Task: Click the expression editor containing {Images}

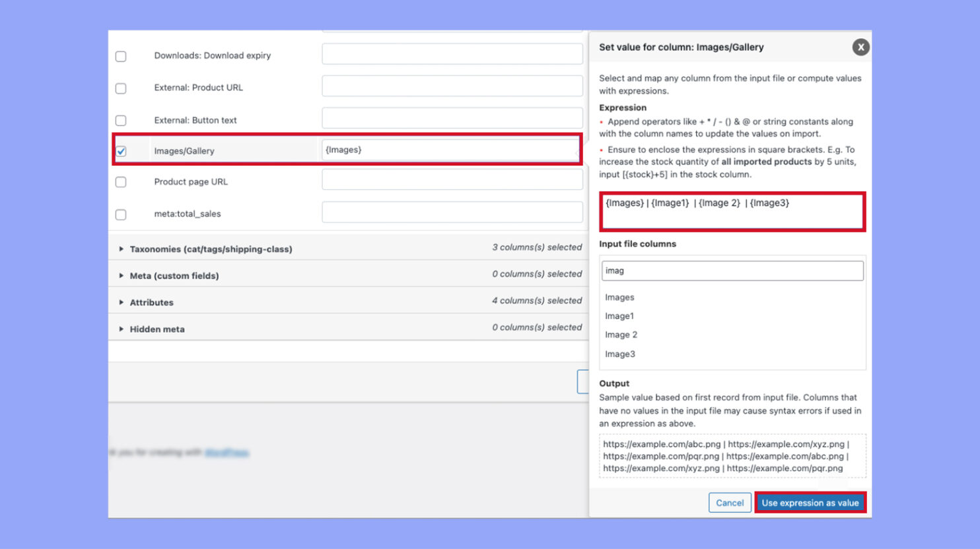Action: click(x=732, y=211)
